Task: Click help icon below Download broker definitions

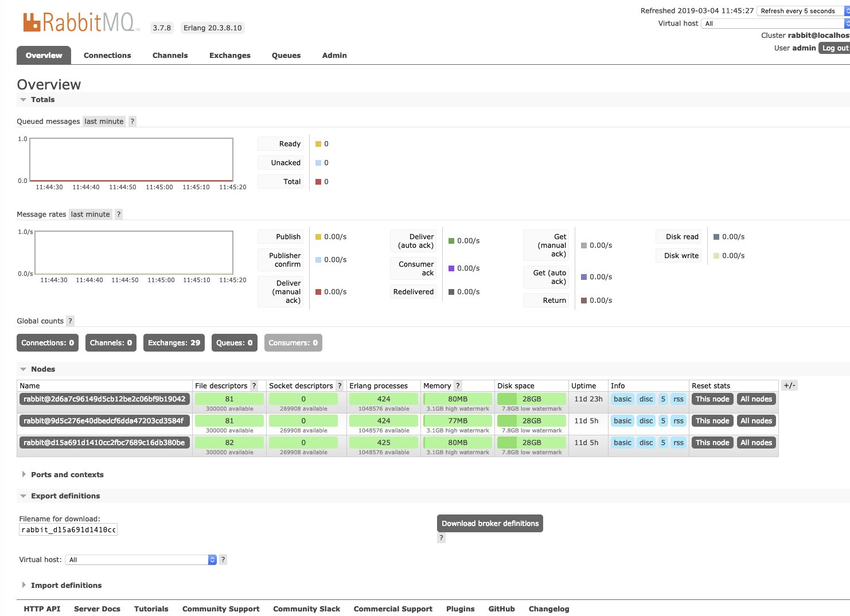Action: (441, 538)
